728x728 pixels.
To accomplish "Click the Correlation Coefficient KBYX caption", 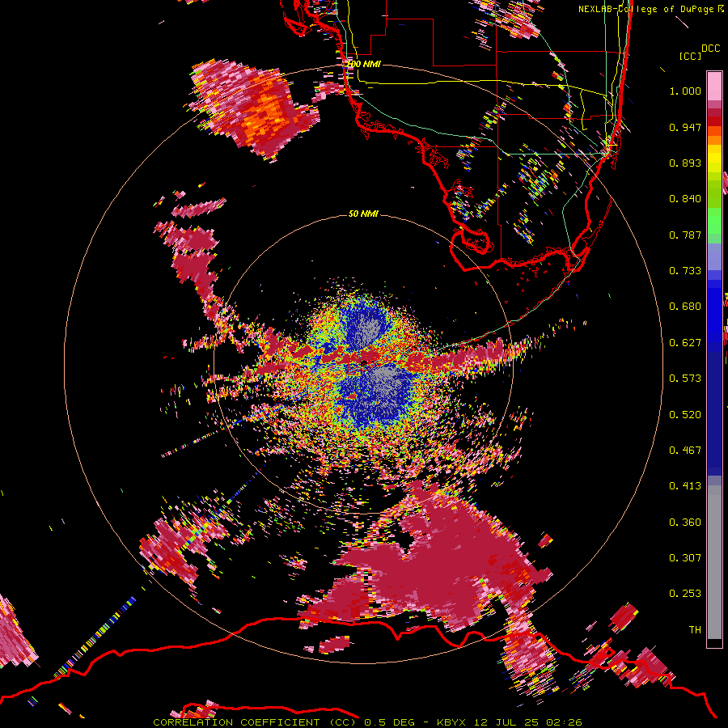I will [x=367, y=722].
